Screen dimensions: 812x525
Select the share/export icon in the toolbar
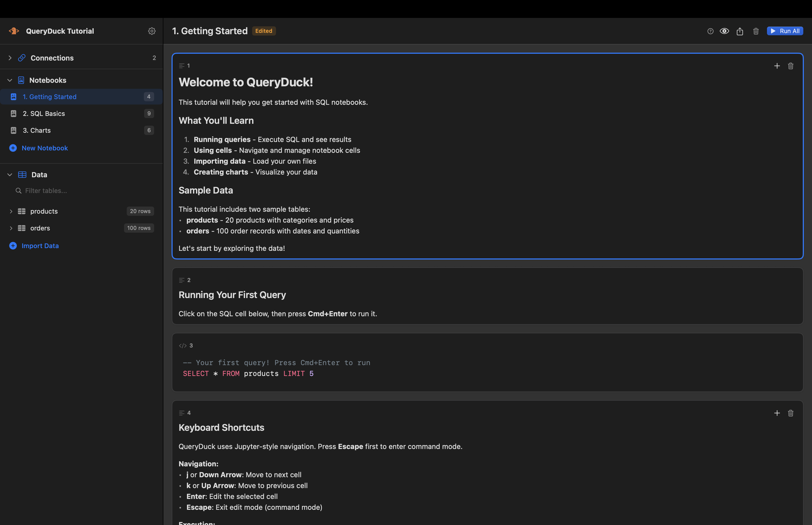(740, 31)
